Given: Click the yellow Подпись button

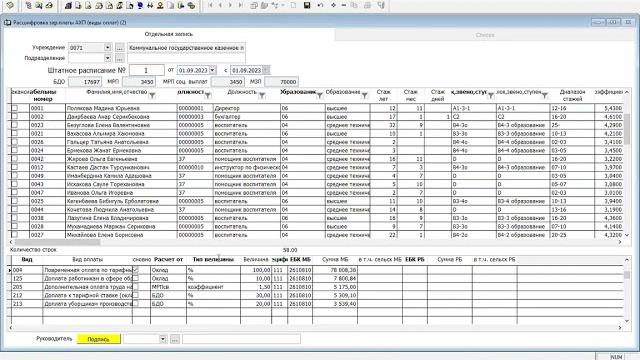Looking at the screenshot, I should (99, 339).
